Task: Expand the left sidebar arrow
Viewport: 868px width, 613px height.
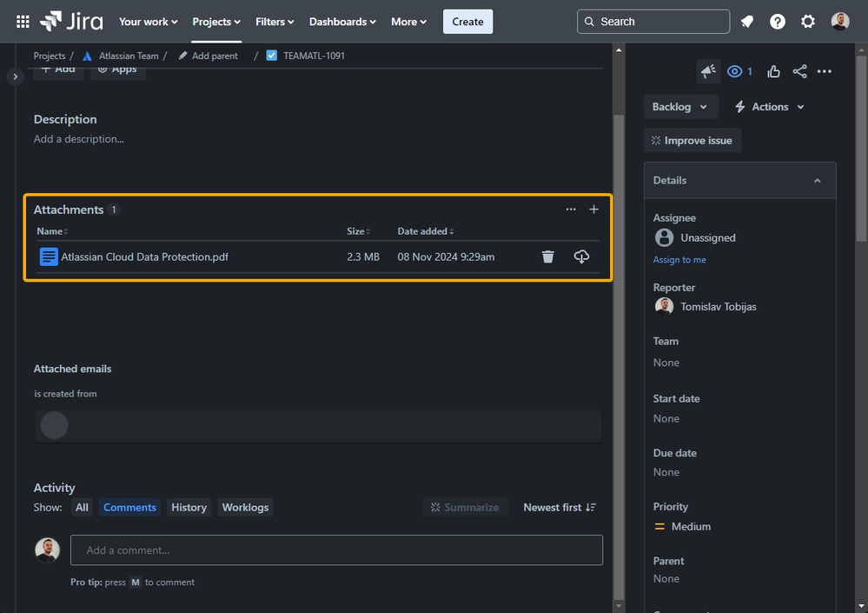Action: 16,77
